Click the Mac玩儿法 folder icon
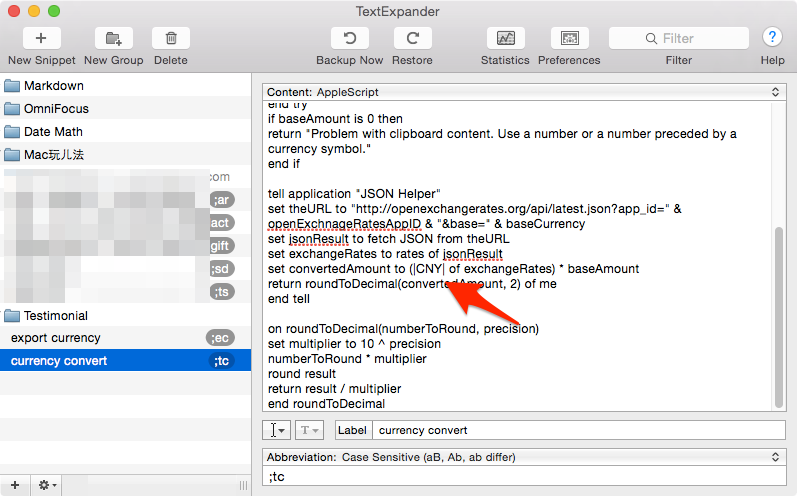Screen dimensions: 797x496 click(x=12, y=154)
